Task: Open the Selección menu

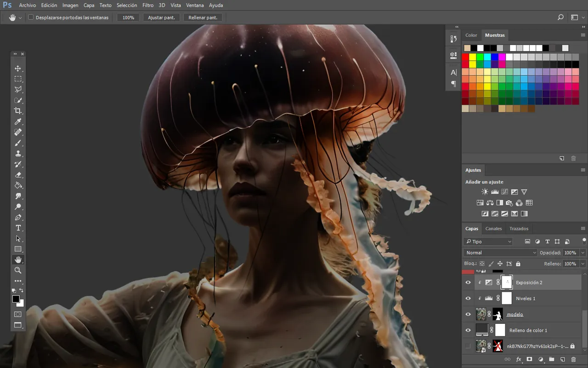Action: point(127,5)
